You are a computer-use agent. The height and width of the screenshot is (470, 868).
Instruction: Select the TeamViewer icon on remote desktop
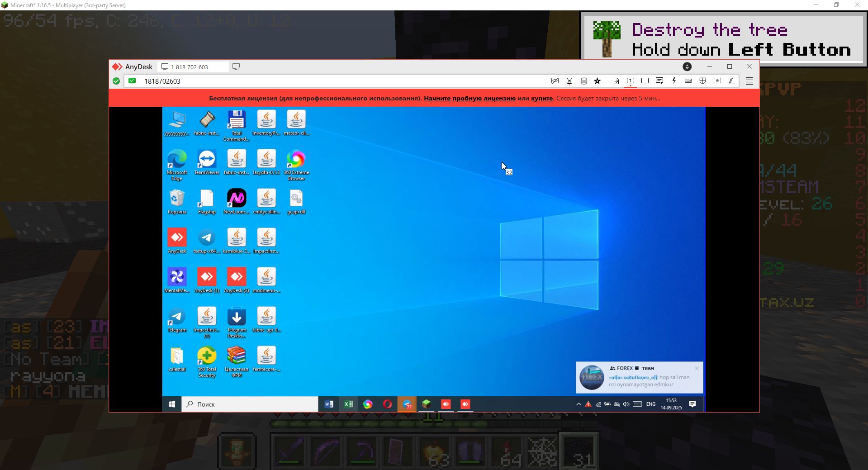tap(207, 160)
